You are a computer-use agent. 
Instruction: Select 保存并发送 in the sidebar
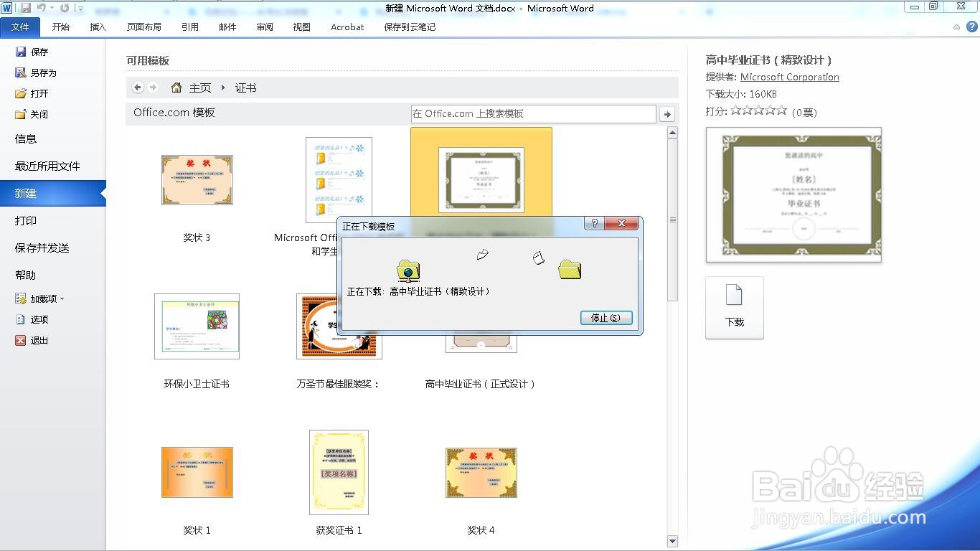53,248
